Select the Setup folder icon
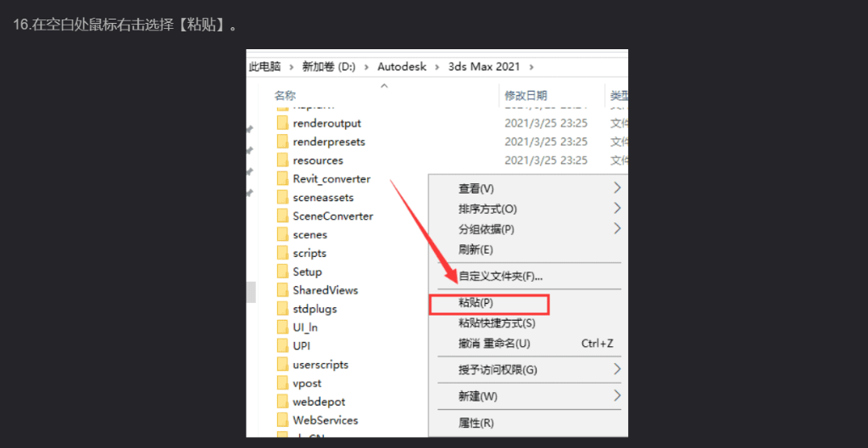 click(283, 272)
